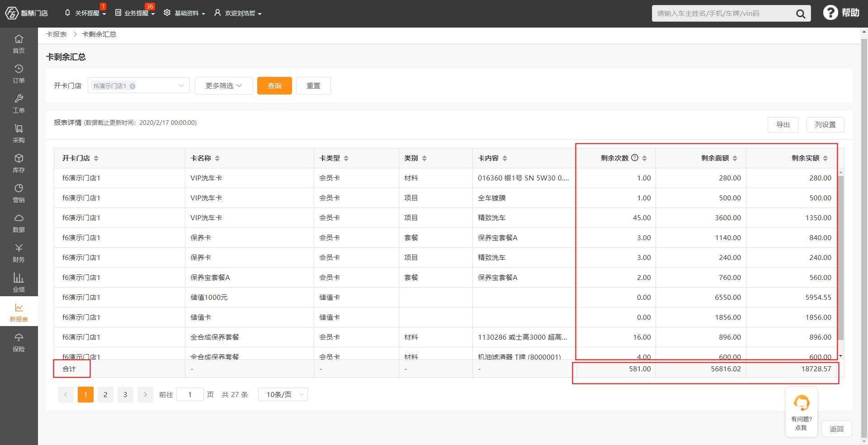Select the 016360 银1号 SN 5W30 cell
Screen dimensions: 868x445
click(524, 178)
